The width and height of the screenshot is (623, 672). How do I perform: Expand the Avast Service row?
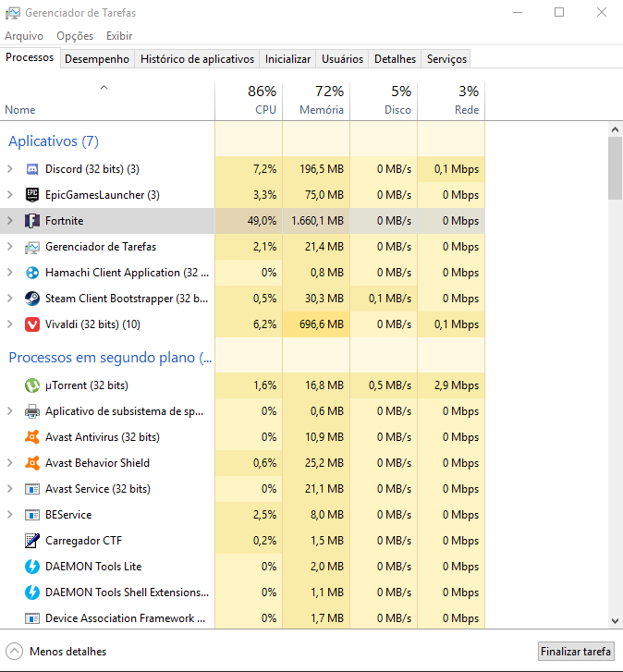tap(10, 489)
